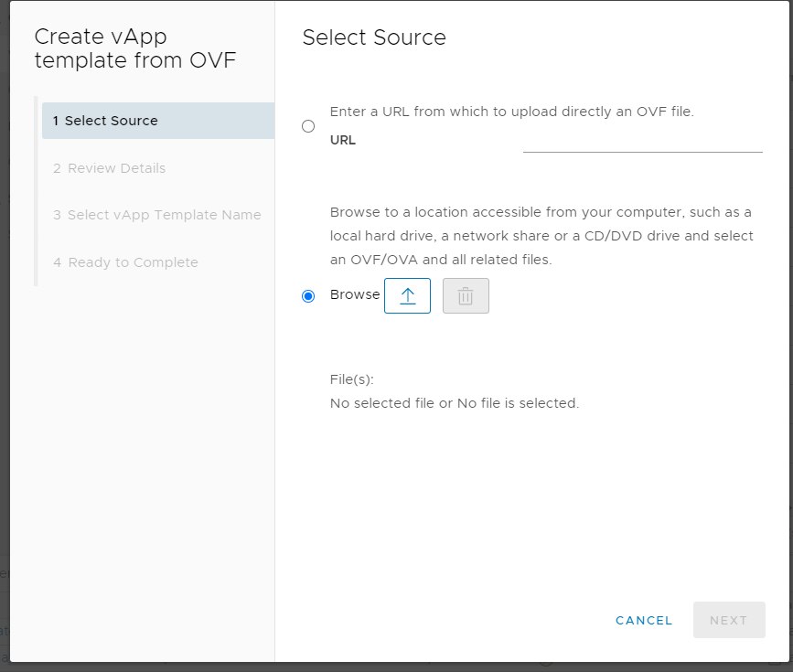Viewport: 793px width, 672px height.
Task: Cancel the vApp template wizard
Action: pos(644,620)
